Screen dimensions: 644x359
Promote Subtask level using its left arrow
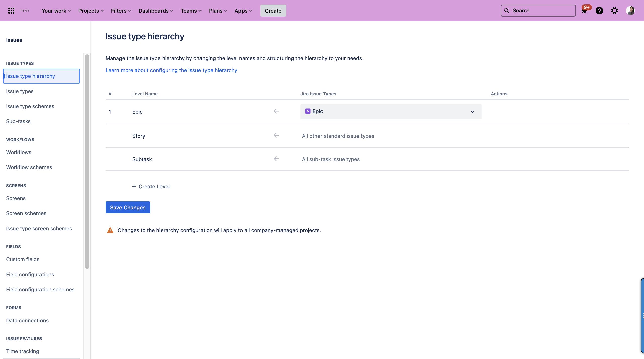tap(276, 159)
